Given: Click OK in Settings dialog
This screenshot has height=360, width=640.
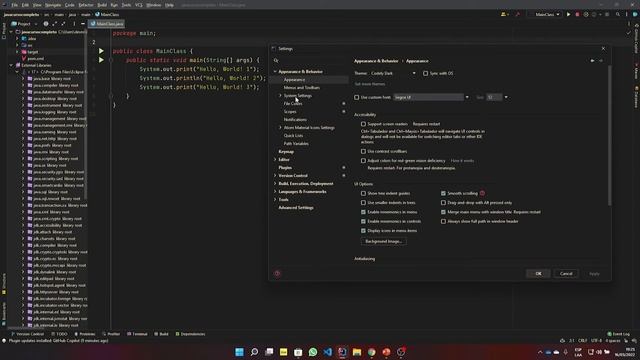Looking at the screenshot, I should 538,273.
